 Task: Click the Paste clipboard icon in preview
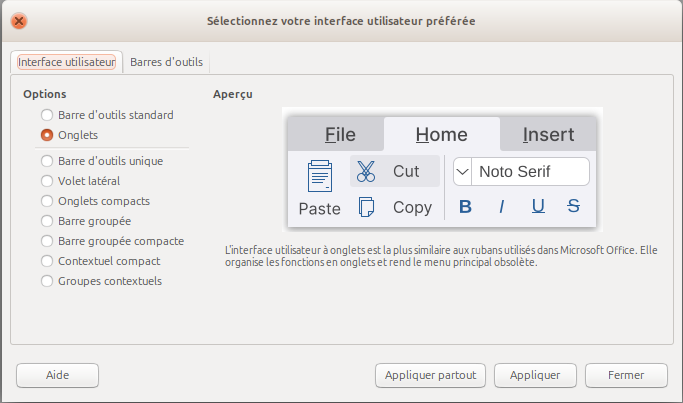[x=319, y=177]
